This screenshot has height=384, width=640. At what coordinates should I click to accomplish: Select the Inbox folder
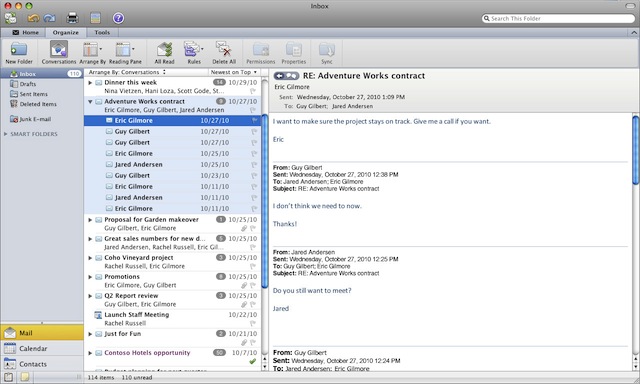[41, 74]
